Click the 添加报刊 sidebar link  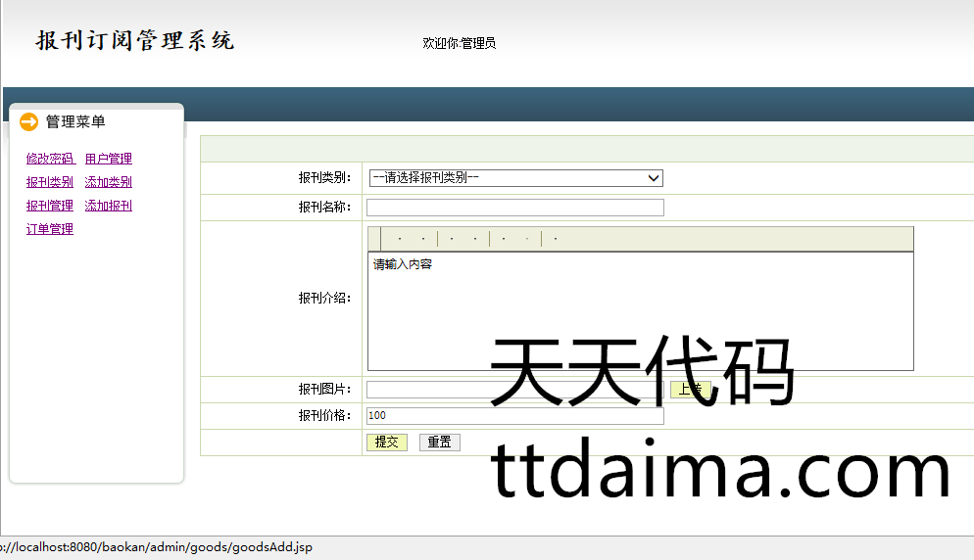tap(109, 206)
